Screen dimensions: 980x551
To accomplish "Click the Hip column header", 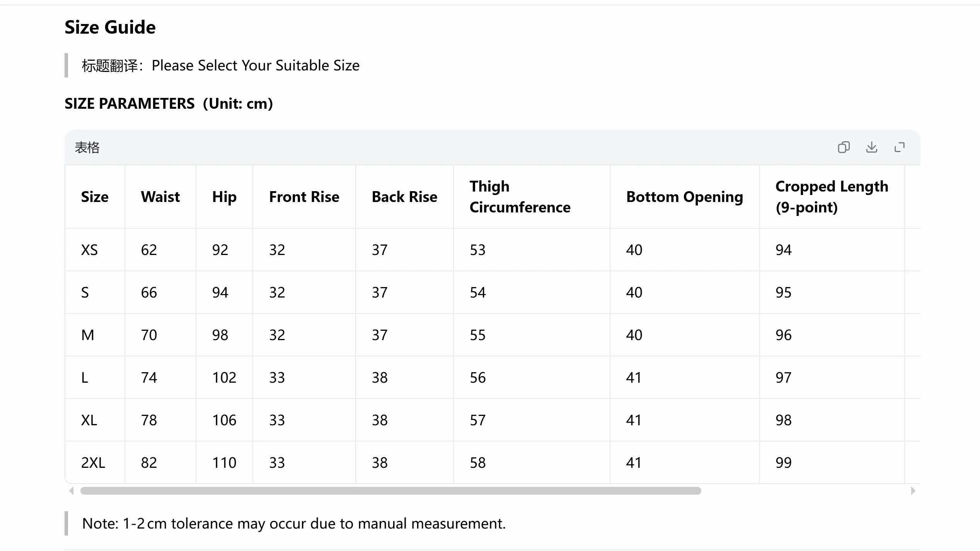I will (x=224, y=197).
